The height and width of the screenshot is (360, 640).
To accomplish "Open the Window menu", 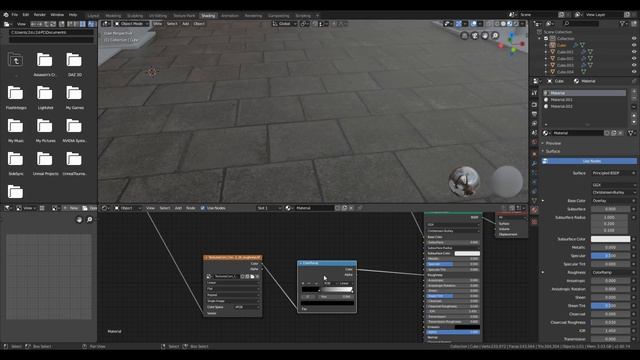I will pyautogui.click(x=57, y=15).
